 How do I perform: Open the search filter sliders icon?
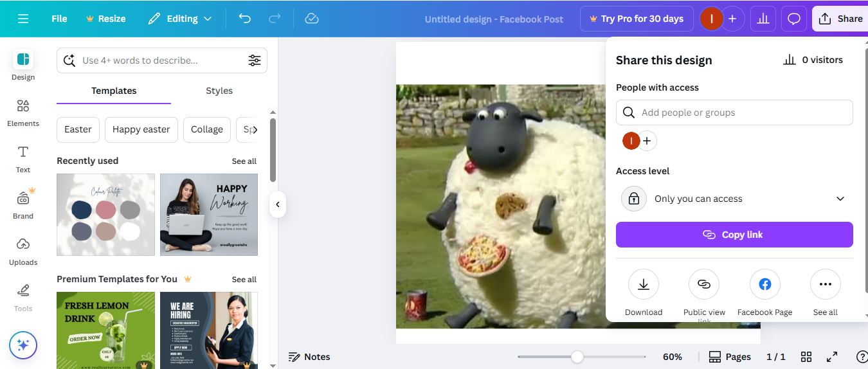pyautogui.click(x=255, y=60)
